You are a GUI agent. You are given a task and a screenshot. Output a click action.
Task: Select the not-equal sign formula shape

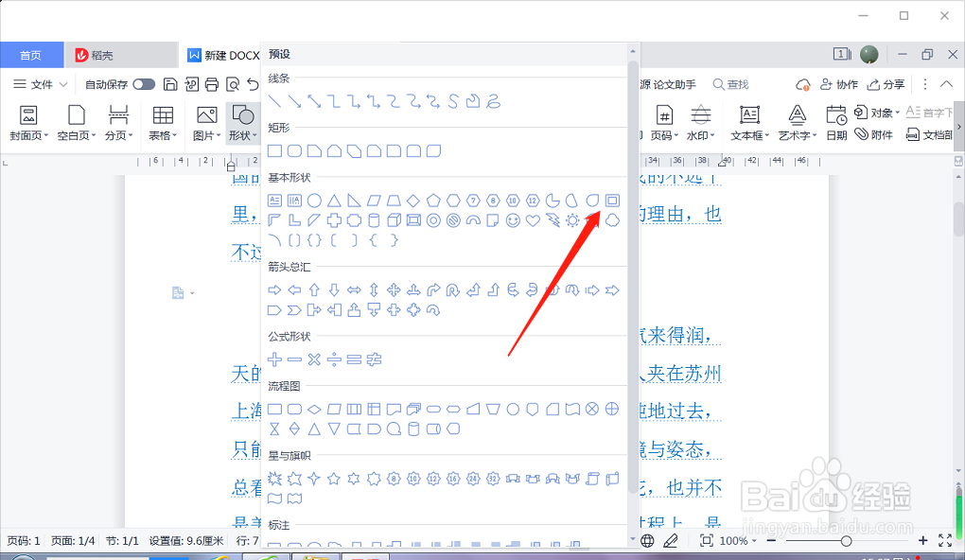374,359
